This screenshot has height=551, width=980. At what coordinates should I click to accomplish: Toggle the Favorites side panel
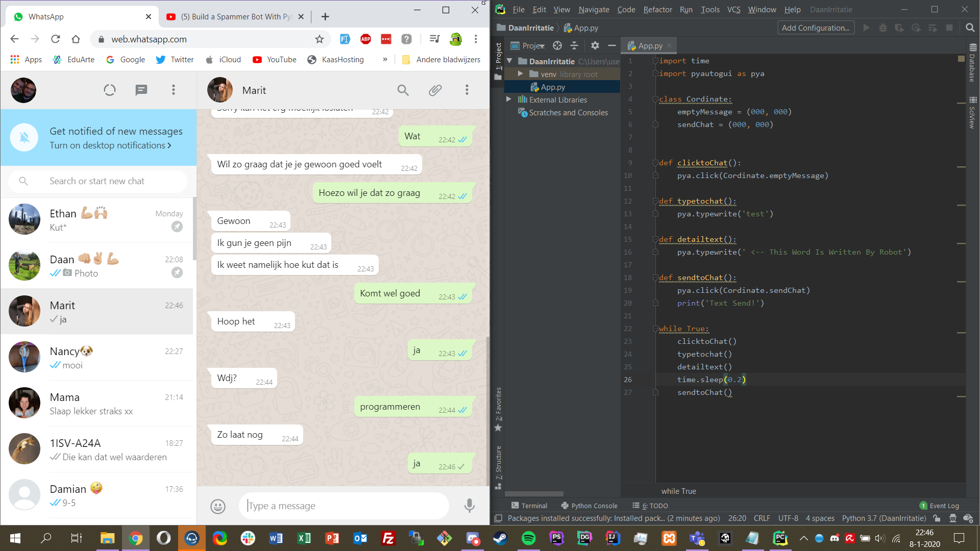(x=498, y=408)
